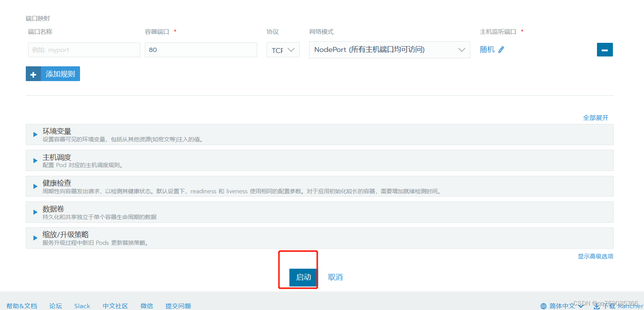
Task: Open the 简体中文 language selector
Action: (562, 306)
